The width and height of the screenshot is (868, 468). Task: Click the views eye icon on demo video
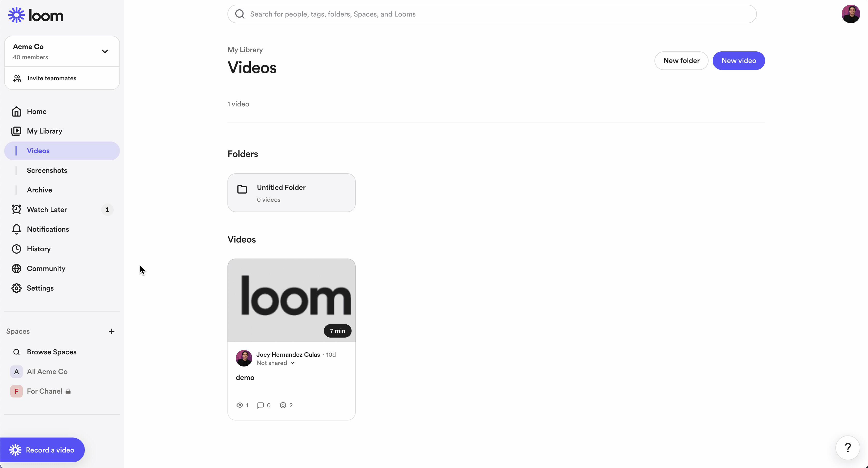240,405
